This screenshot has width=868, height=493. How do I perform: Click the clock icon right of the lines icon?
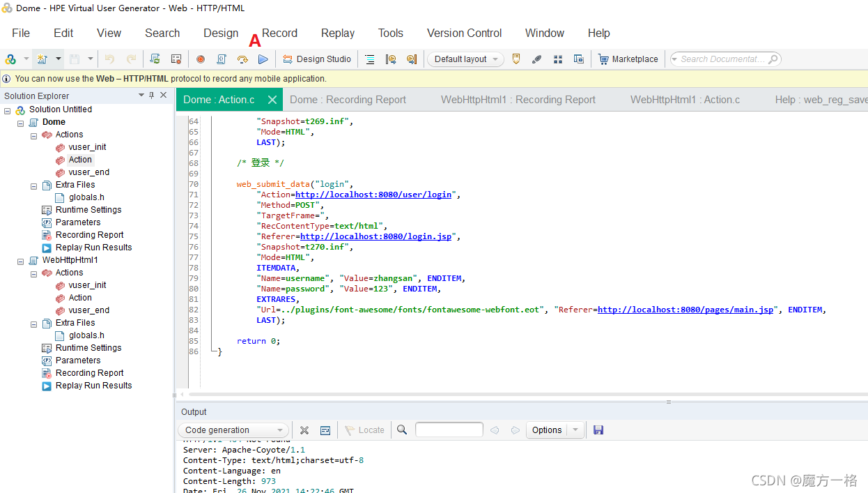point(391,59)
